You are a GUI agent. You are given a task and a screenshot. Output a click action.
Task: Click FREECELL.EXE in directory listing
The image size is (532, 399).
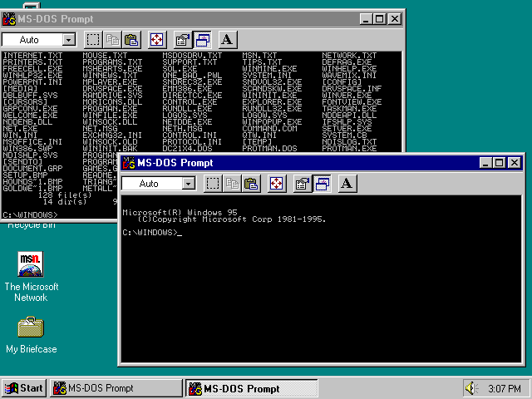32,68
